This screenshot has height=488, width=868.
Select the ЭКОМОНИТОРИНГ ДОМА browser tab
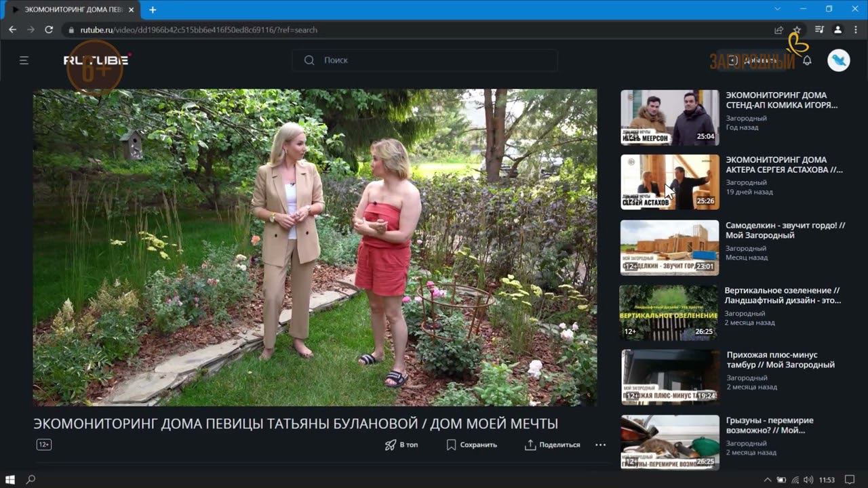coord(71,9)
